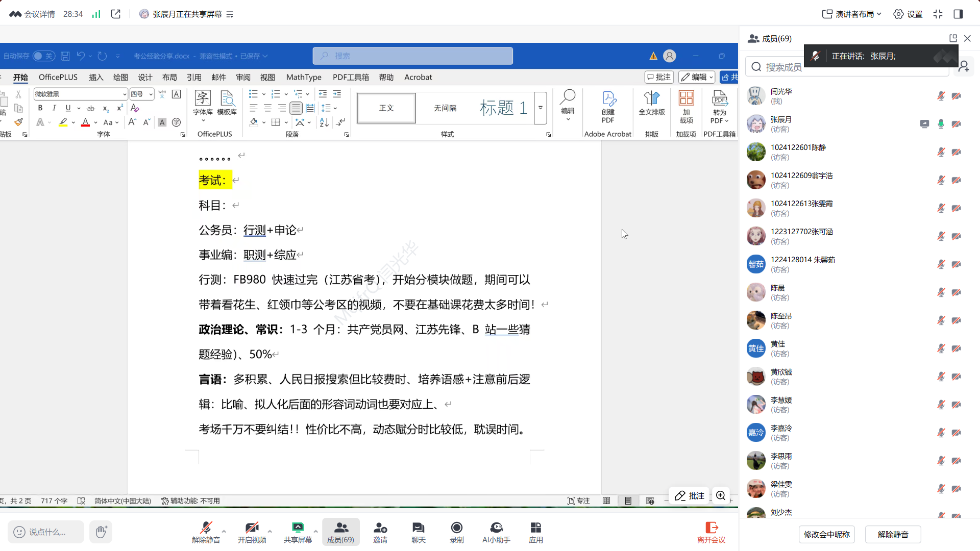Open the AI小助手 assistant icon

[x=496, y=528]
